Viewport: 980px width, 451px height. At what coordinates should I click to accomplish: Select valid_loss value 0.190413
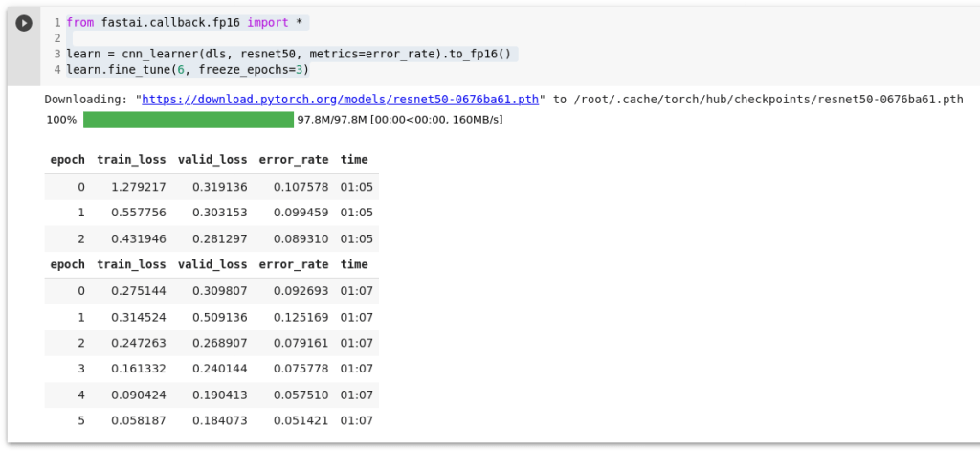[x=219, y=395]
